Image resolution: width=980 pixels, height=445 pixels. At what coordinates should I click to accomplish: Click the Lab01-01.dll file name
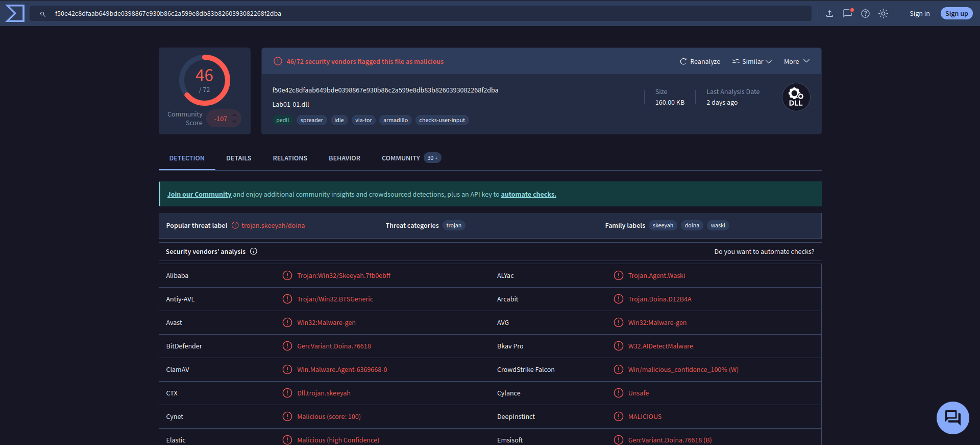click(290, 104)
